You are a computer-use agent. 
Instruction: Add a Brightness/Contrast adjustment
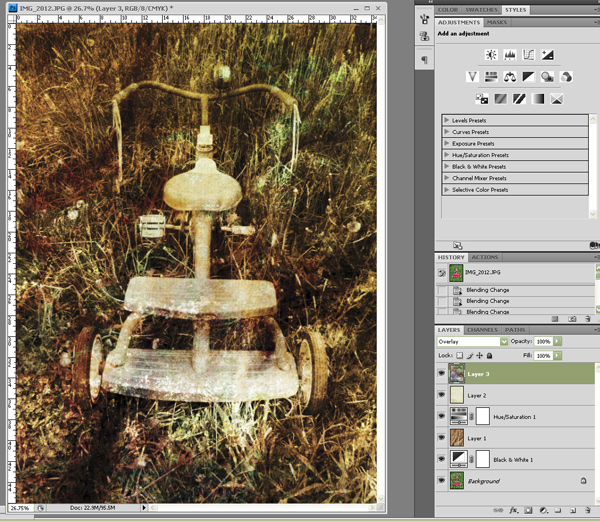pyautogui.click(x=491, y=55)
